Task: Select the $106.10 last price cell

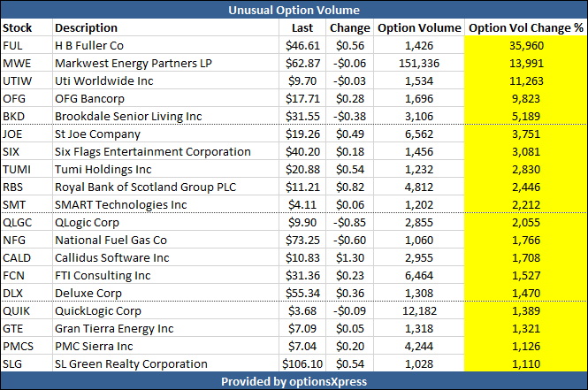Action: pos(302,363)
